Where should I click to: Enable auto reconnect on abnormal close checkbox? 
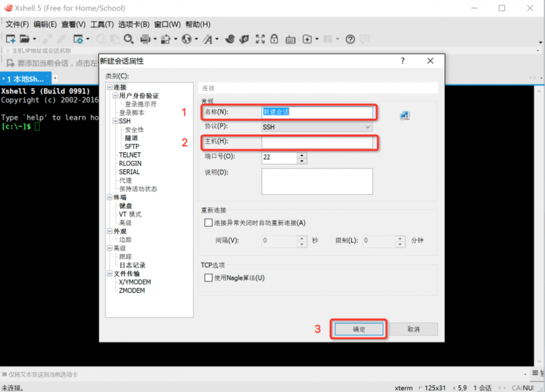[208, 223]
